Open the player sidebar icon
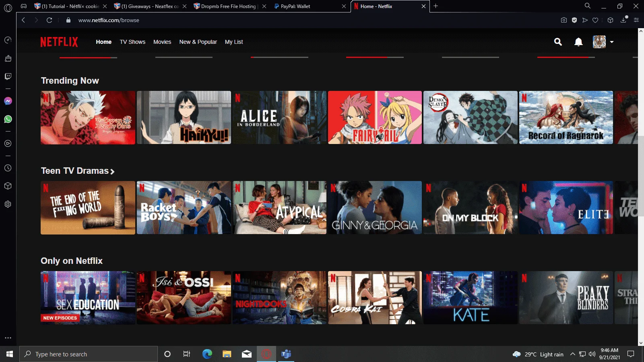Viewport: 644px width, 362px height. 8,144
